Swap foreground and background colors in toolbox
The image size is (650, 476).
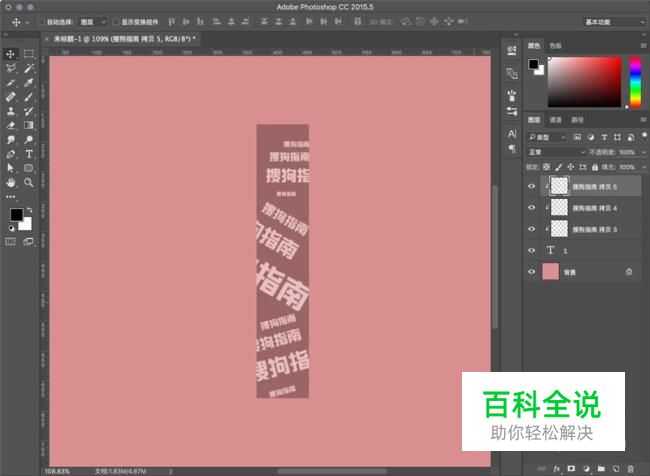click(x=29, y=210)
